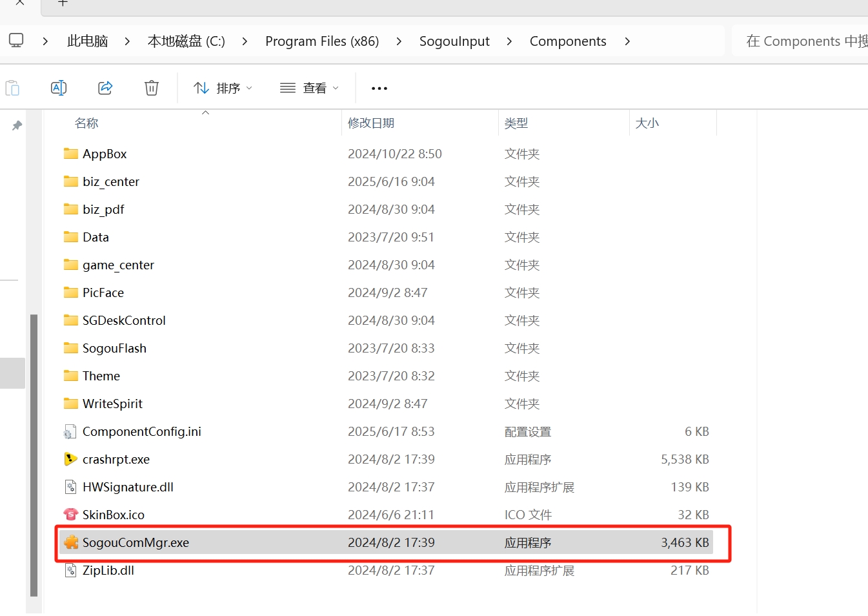Click the pin icon in left pane

pyautogui.click(x=17, y=125)
